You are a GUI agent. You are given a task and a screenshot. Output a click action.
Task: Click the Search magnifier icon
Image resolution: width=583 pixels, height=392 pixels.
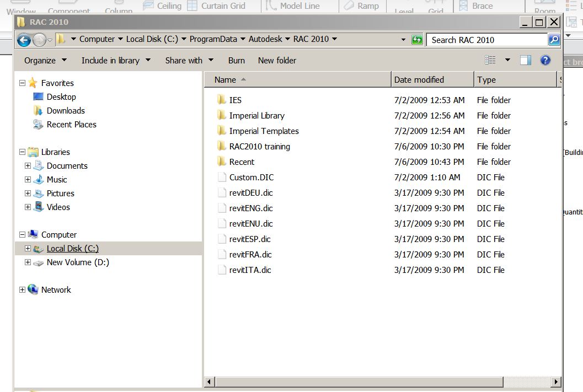point(554,39)
